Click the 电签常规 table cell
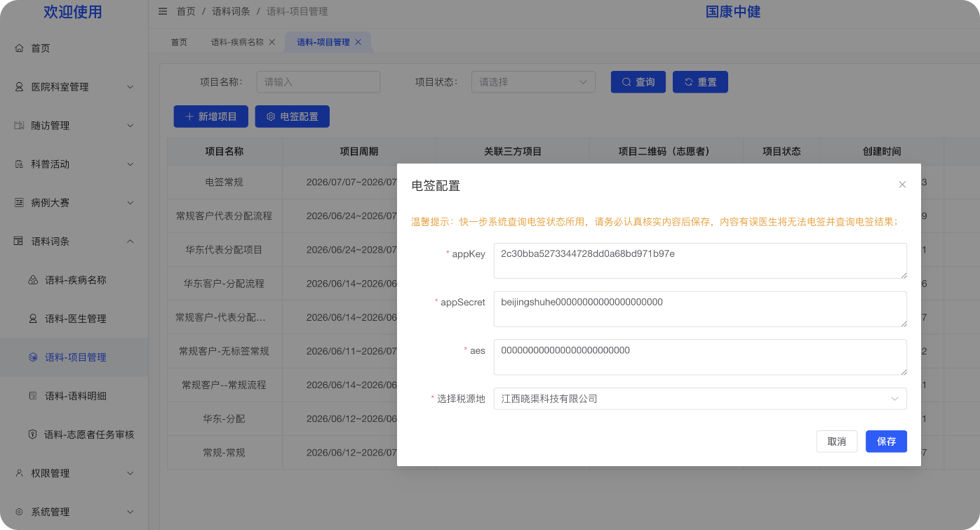Viewport: 980px width, 530px height. point(224,183)
